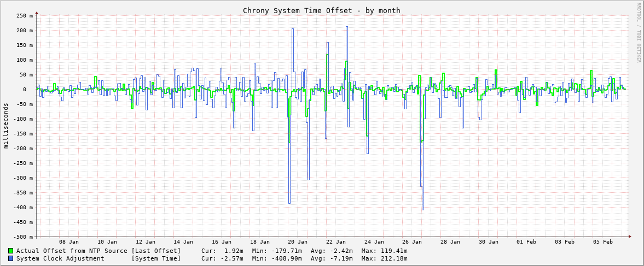Click the '24 Jan' x-axis date label
Viewport: 644px width, 266px height.
click(374, 242)
